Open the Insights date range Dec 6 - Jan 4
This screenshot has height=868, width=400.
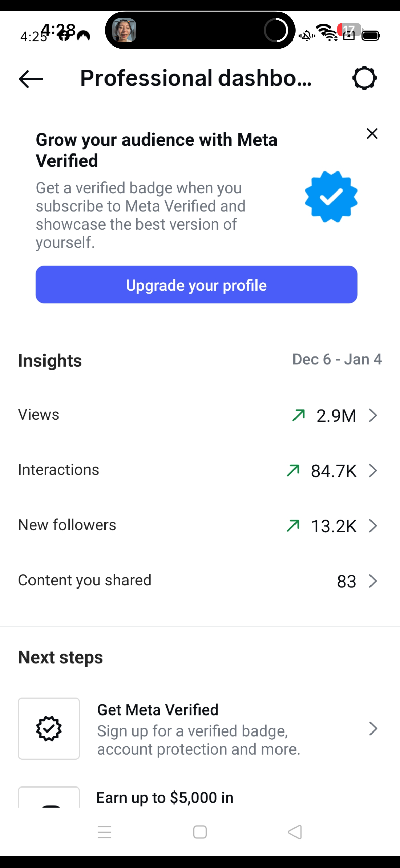point(337,360)
